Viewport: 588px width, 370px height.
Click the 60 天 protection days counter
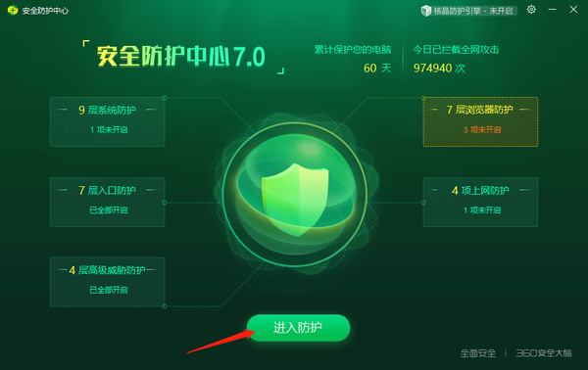[377, 69]
